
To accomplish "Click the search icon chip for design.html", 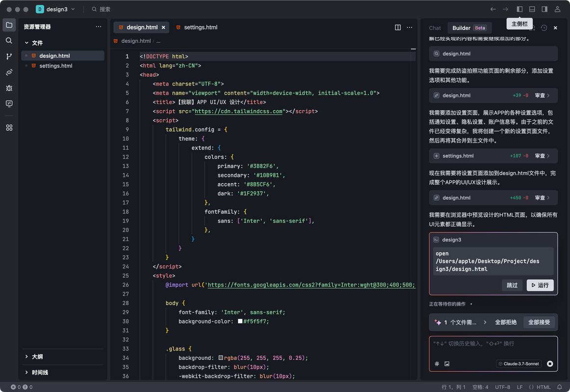I will pos(436,54).
